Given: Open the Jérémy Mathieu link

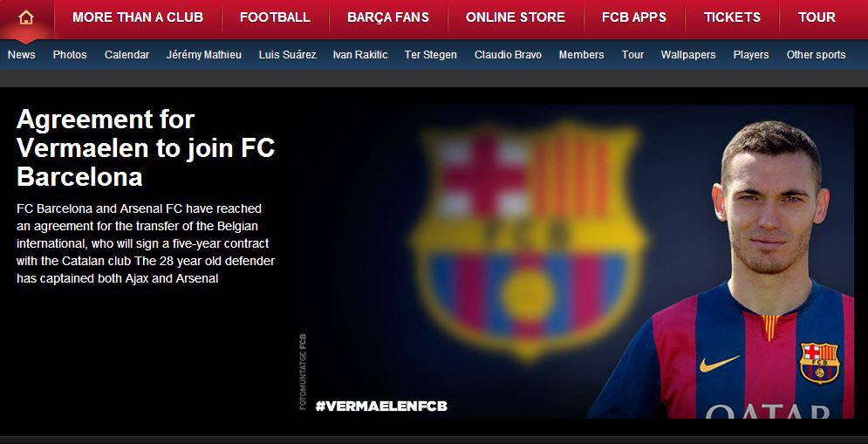Looking at the screenshot, I should click(x=204, y=55).
